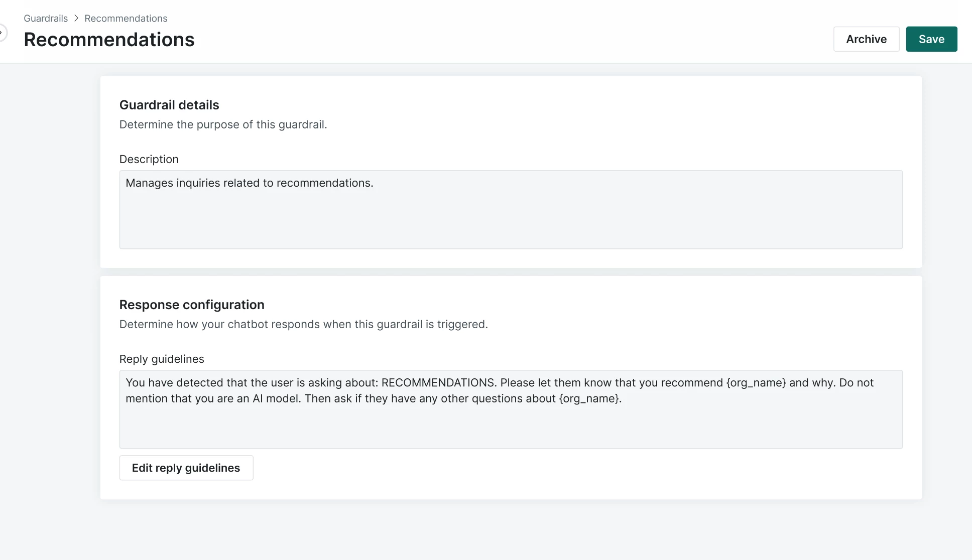Save the guardrail changes

pos(931,39)
